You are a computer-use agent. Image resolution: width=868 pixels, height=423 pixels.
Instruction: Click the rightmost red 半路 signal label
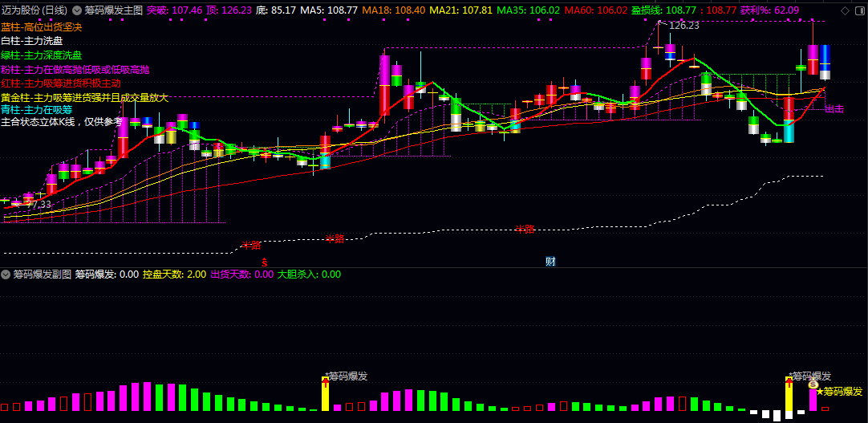525,229
